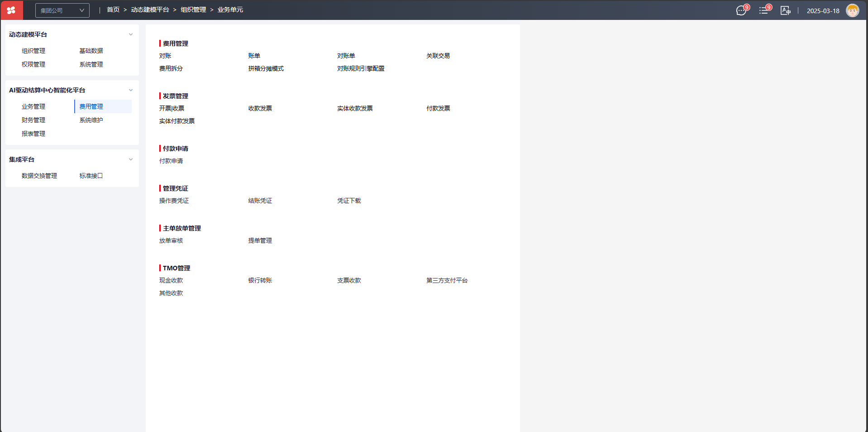The width and height of the screenshot is (868, 432).
Task: Open the 账单 link
Action: pyautogui.click(x=254, y=56)
